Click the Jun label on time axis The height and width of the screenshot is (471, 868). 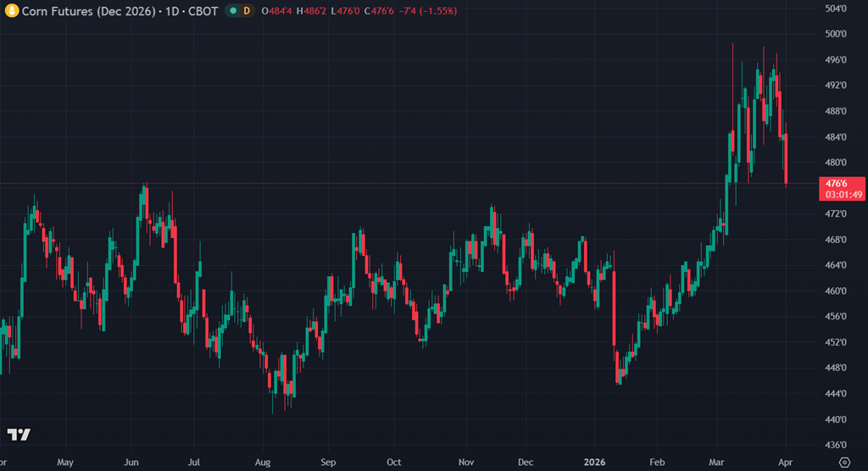point(131,463)
